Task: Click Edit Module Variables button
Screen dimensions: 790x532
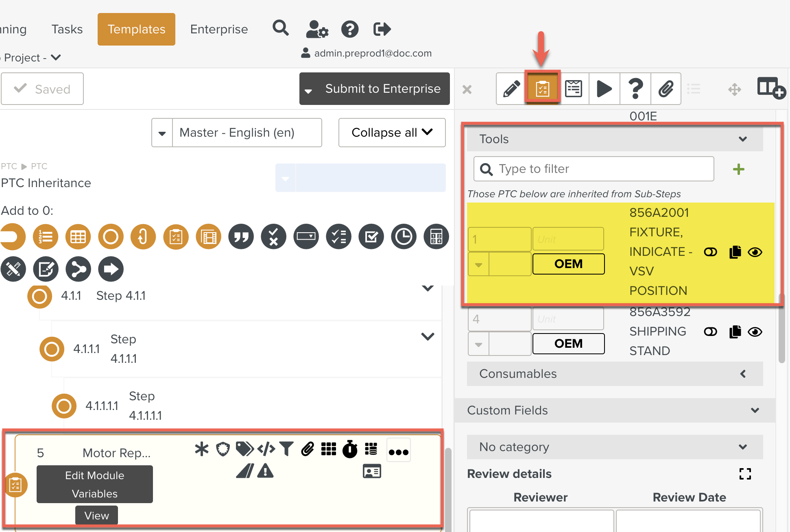Action: pyautogui.click(x=95, y=484)
